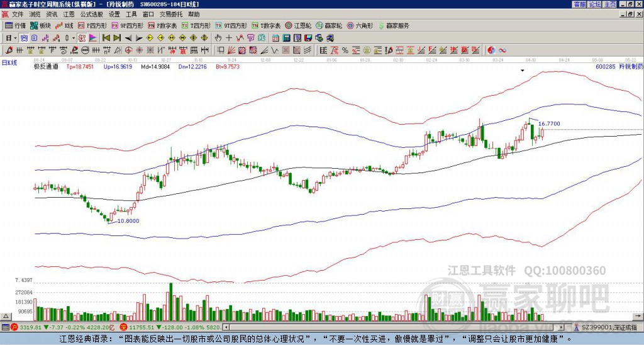Click the right arrow at volume panel edge

coord(639,317)
